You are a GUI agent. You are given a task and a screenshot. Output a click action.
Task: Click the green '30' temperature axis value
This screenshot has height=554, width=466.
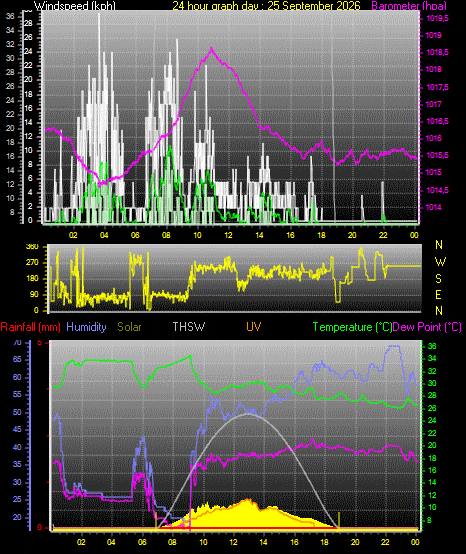point(432,383)
